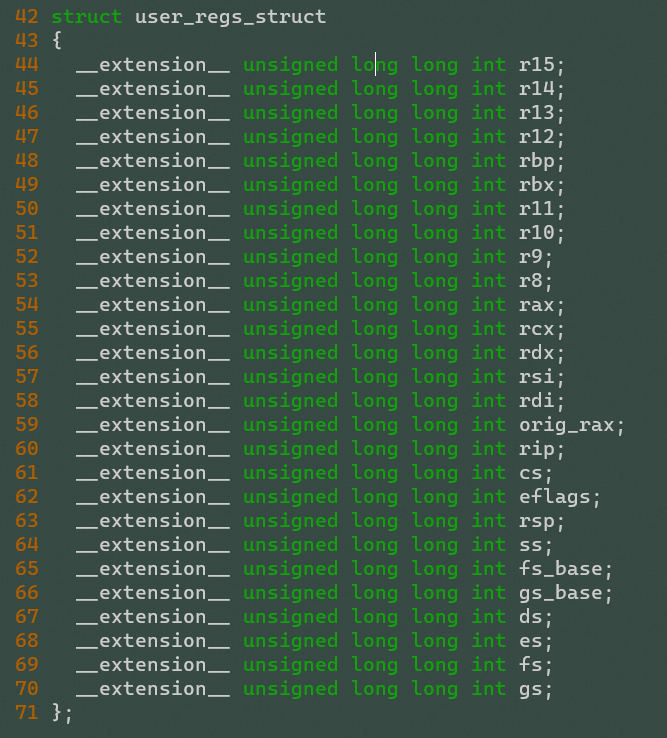The width and height of the screenshot is (667, 738).
Task: Click the unsigned keyword on line 54
Action: (291, 305)
